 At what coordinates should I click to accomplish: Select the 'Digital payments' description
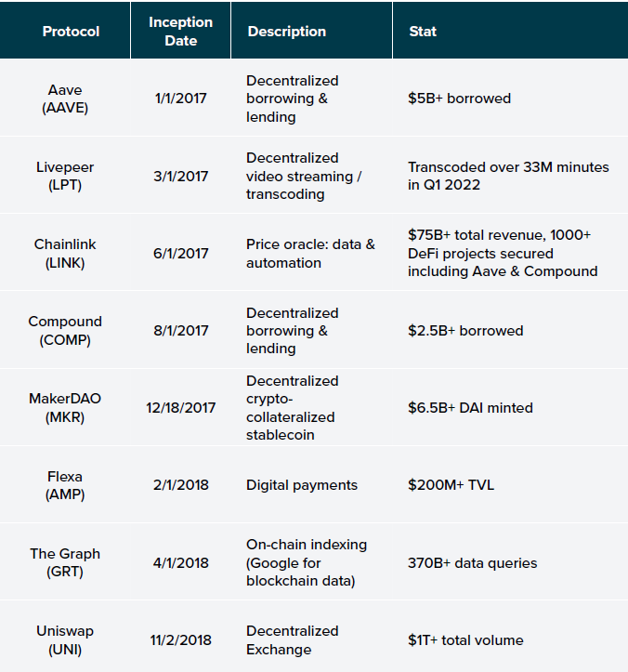pyautogui.click(x=302, y=485)
